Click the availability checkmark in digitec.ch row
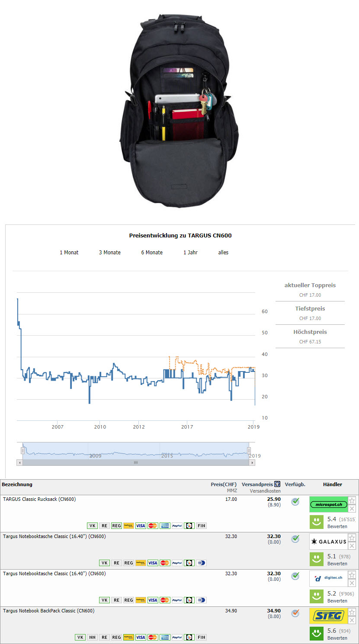This screenshot has width=359, height=644. tap(295, 576)
